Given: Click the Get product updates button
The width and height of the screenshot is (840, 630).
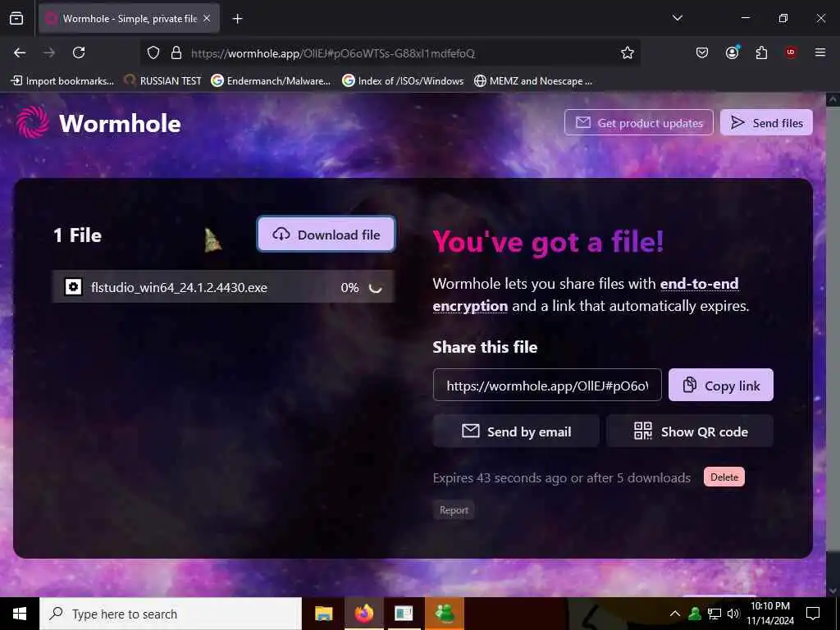Looking at the screenshot, I should [638, 123].
